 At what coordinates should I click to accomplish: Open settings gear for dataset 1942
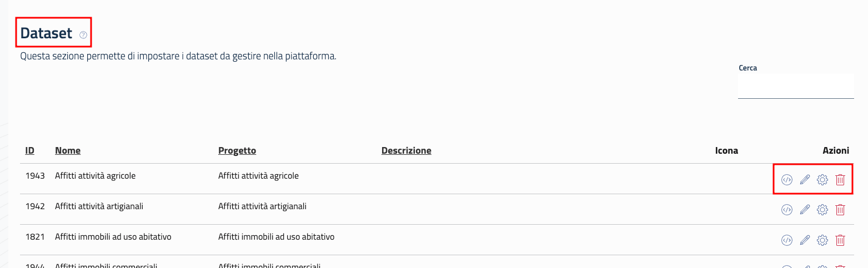pyautogui.click(x=822, y=210)
